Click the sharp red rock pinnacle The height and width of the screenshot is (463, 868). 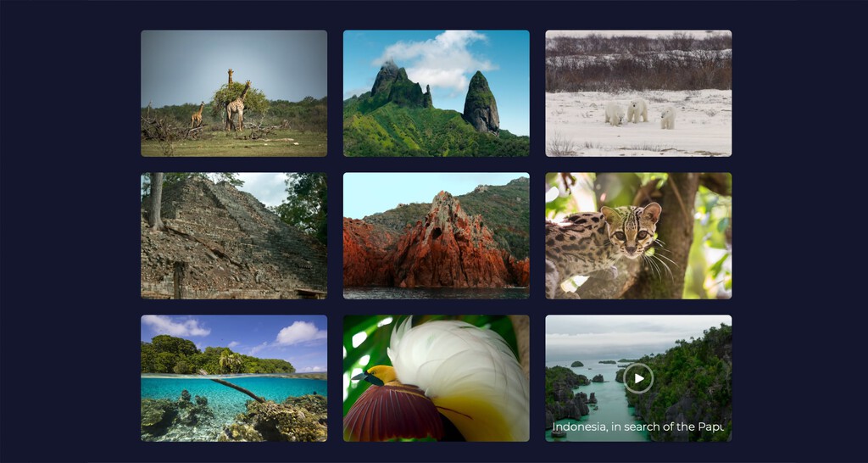click(443, 210)
